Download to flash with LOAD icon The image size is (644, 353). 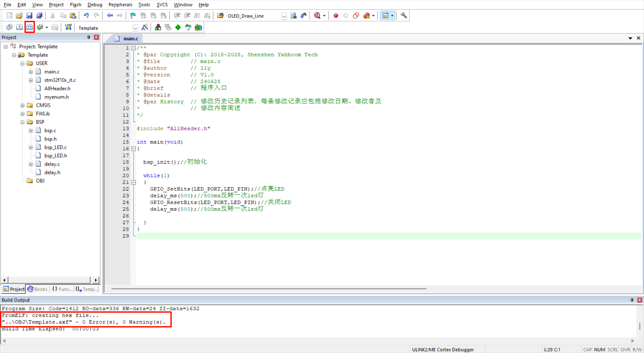[x=68, y=27]
